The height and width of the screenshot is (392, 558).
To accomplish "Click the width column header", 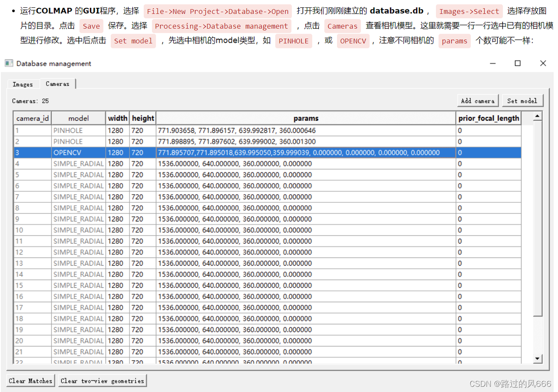I will point(118,118).
